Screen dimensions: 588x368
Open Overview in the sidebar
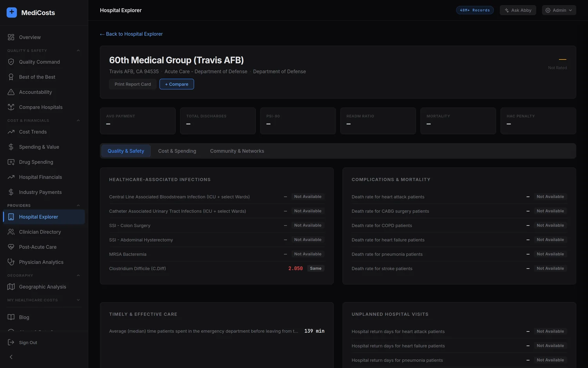44,37
